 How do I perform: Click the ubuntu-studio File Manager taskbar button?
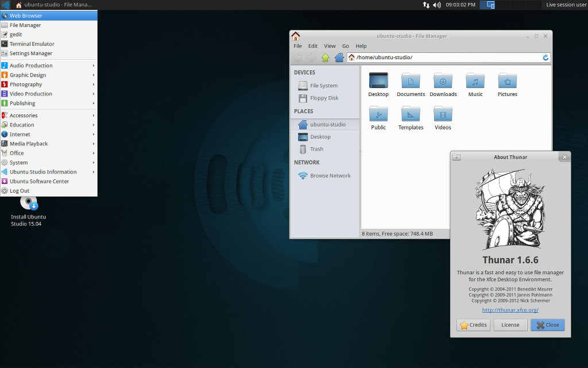[53, 5]
